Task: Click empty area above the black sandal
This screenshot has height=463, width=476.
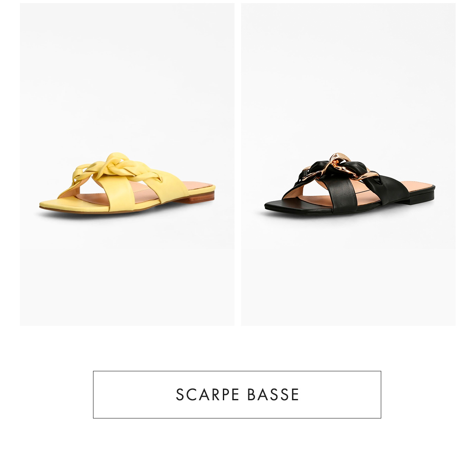Action: pos(348,76)
